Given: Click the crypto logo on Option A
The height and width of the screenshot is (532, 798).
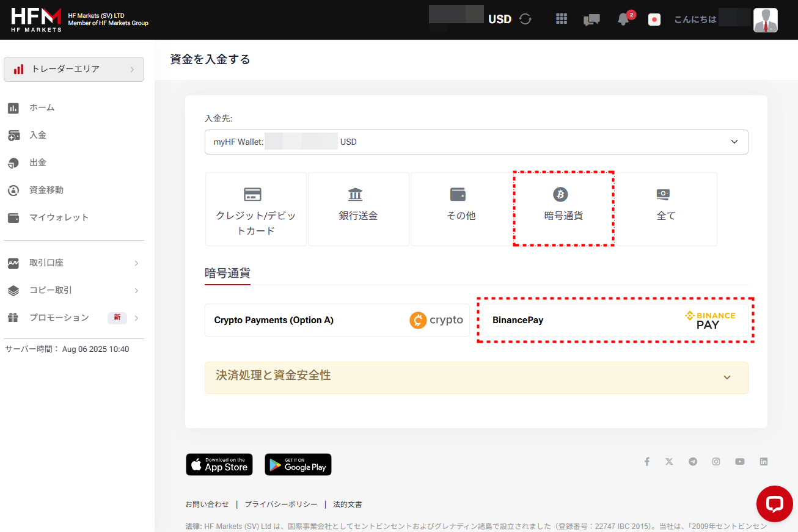Looking at the screenshot, I should point(436,320).
